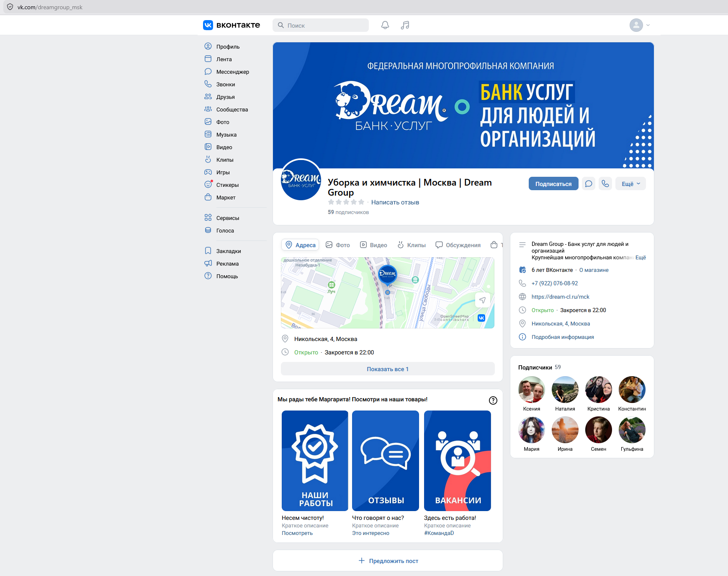The image size is (728, 576).
Task: Open Подробная информация link
Action: (563, 337)
